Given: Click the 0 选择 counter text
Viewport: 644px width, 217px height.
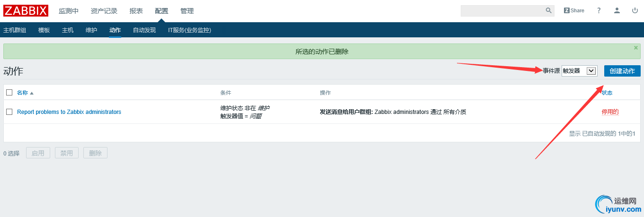Looking at the screenshot, I should click(x=11, y=153).
